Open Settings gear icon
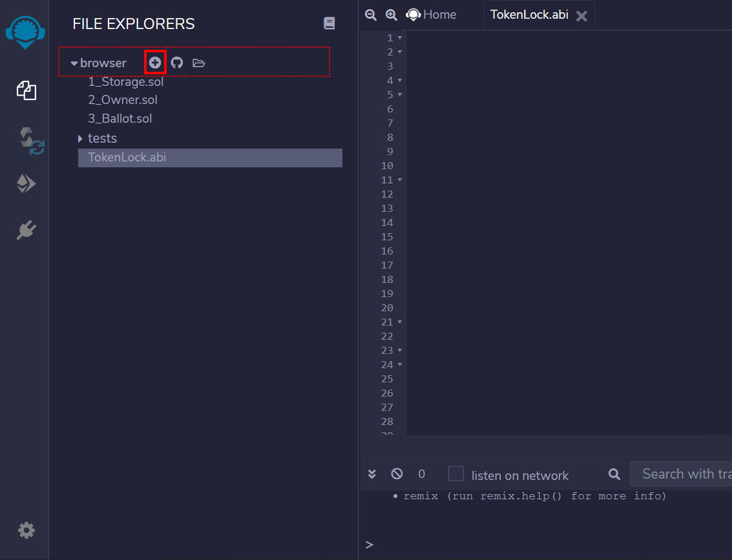 pos(26,530)
